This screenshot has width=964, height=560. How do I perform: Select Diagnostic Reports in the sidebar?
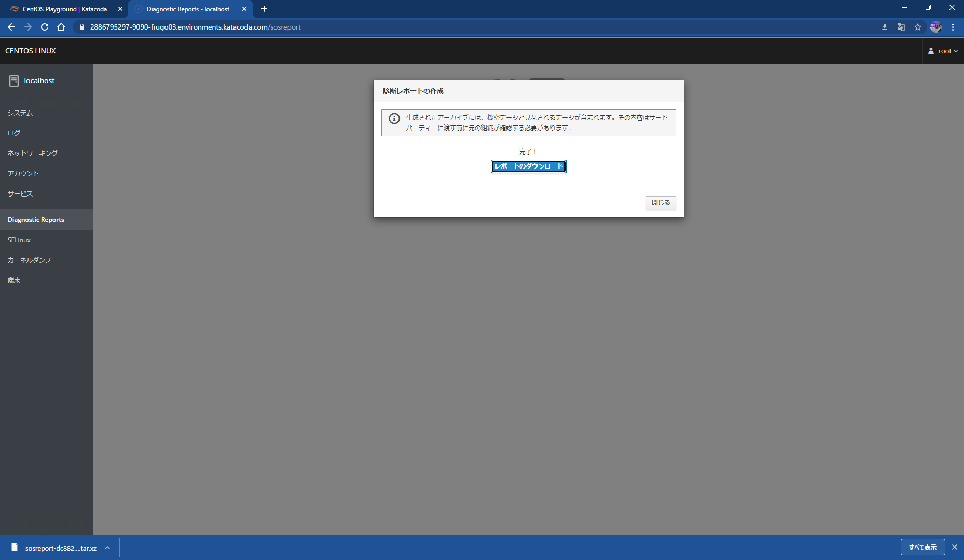pos(46,220)
